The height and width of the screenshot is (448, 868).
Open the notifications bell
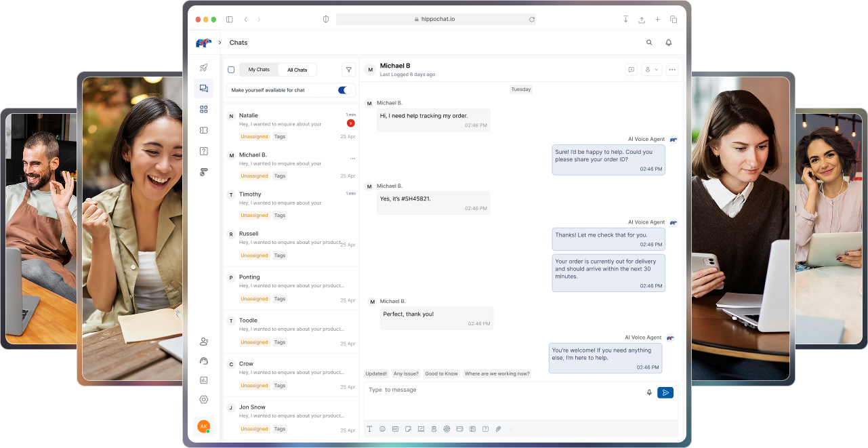[x=669, y=43]
